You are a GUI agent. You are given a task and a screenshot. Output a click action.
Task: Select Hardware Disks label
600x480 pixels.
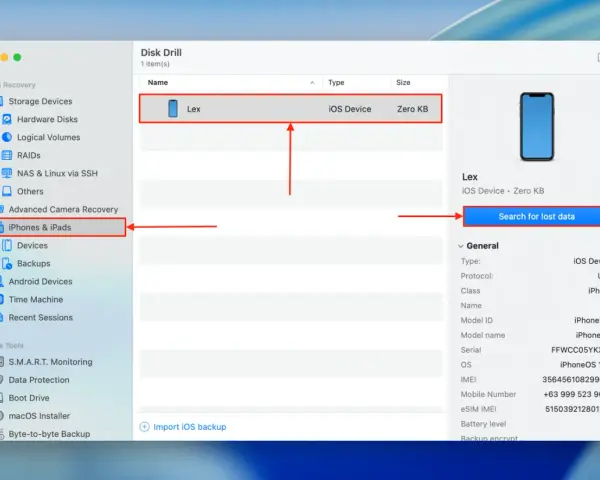47,119
